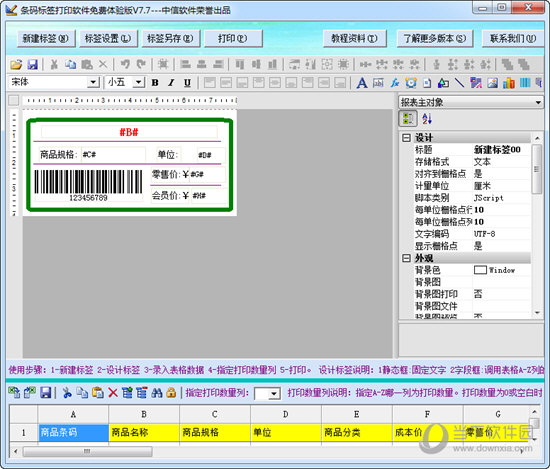Lock the table with the padlock icon
The image size is (550, 469).
pos(171,393)
